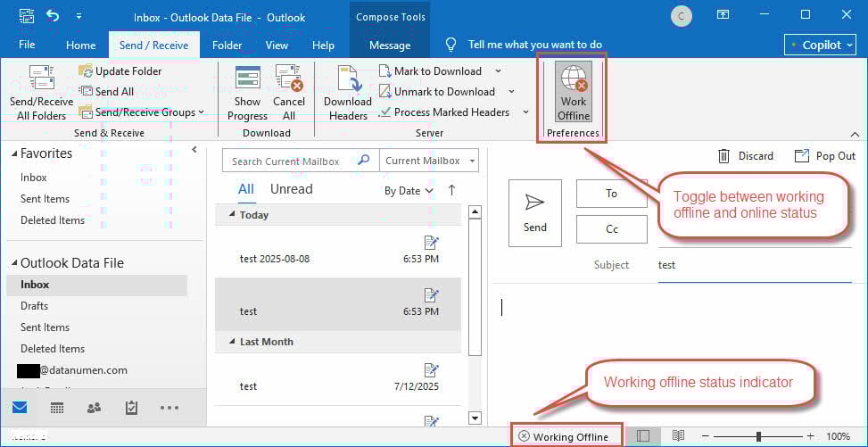868x447 pixels.
Task: Click the Send/Receive quick access icon
Action: 27,16
